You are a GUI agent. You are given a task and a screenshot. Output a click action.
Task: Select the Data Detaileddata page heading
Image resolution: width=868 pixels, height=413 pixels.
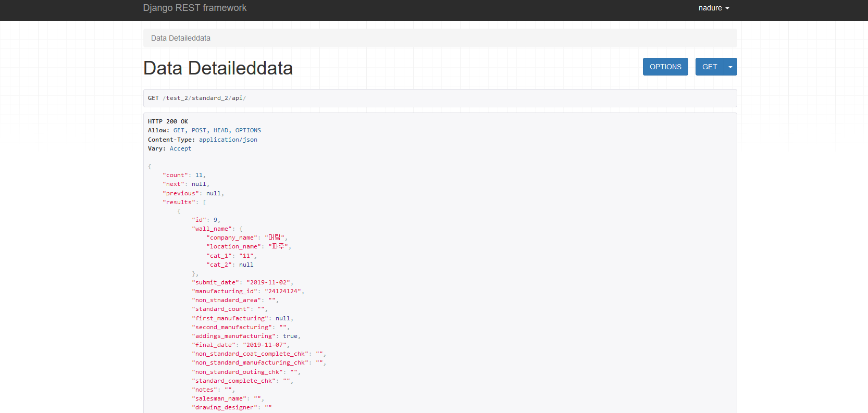pyautogui.click(x=218, y=68)
